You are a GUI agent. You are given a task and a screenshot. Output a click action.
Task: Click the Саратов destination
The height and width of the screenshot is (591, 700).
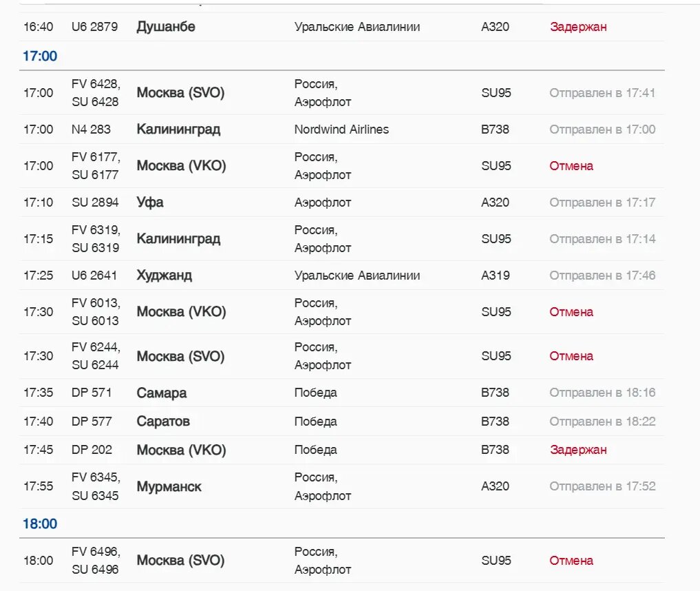[x=163, y=421]
